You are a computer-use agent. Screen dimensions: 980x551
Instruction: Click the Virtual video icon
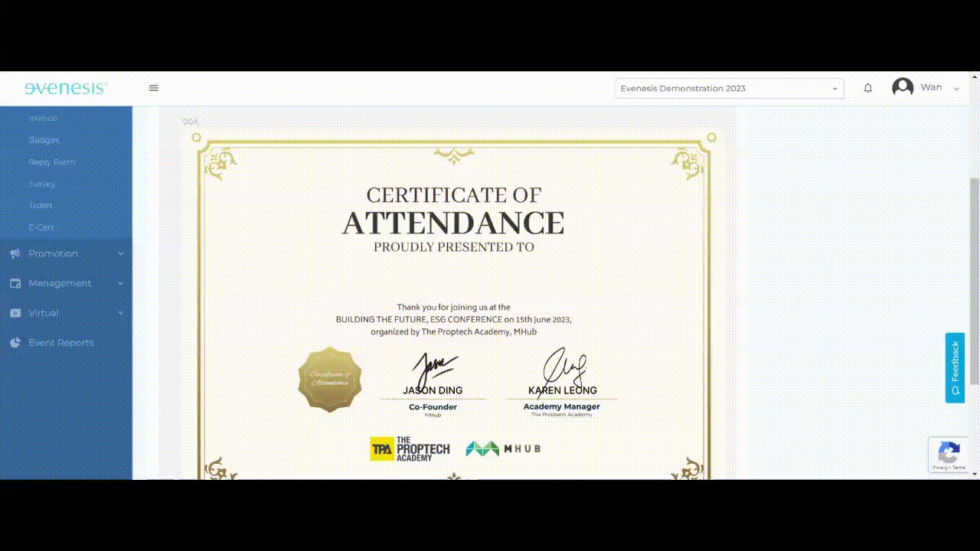tap(15, 313)
